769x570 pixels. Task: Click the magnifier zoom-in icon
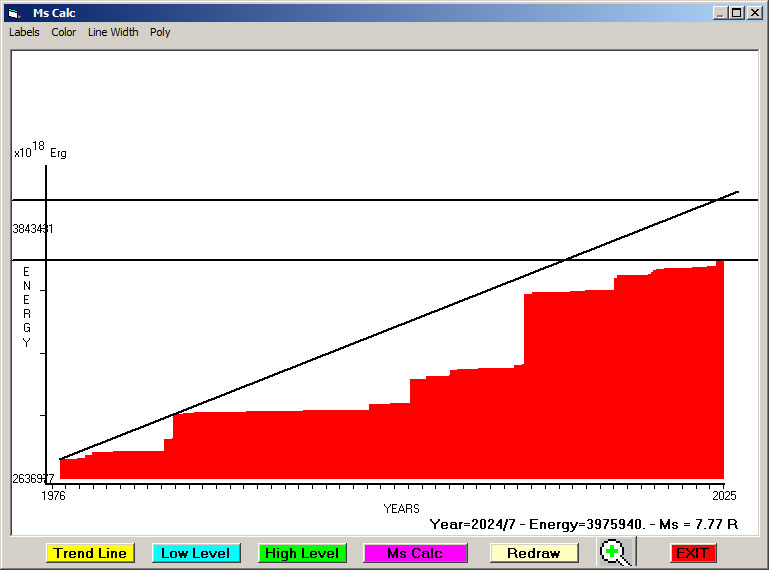click(x=615, y=552)
